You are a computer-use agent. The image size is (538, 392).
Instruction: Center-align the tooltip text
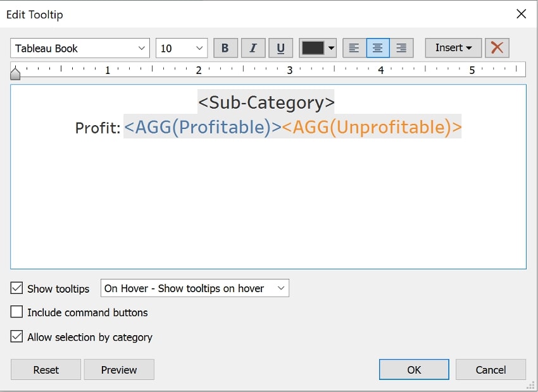[378, 48]
